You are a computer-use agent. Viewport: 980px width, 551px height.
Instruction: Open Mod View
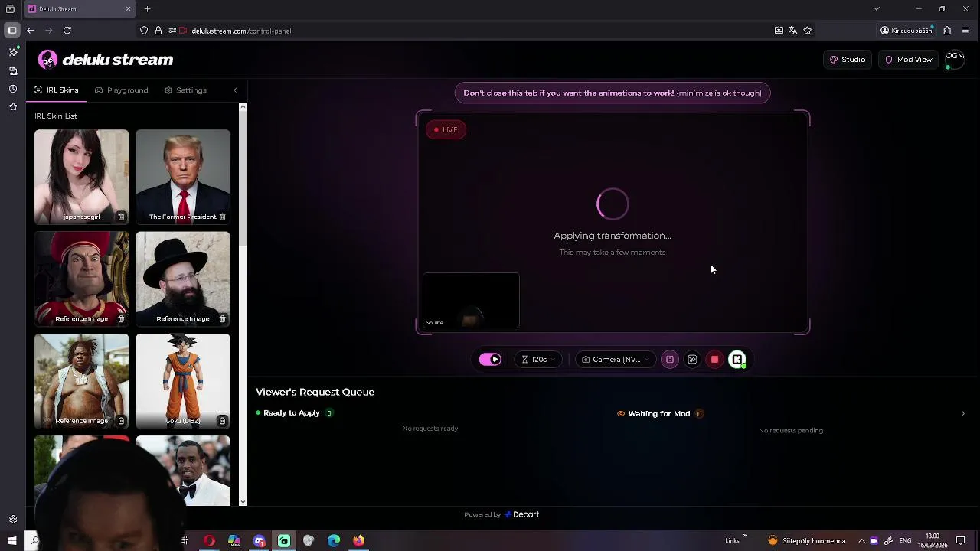pyautogui.click(x=909, y=60)
